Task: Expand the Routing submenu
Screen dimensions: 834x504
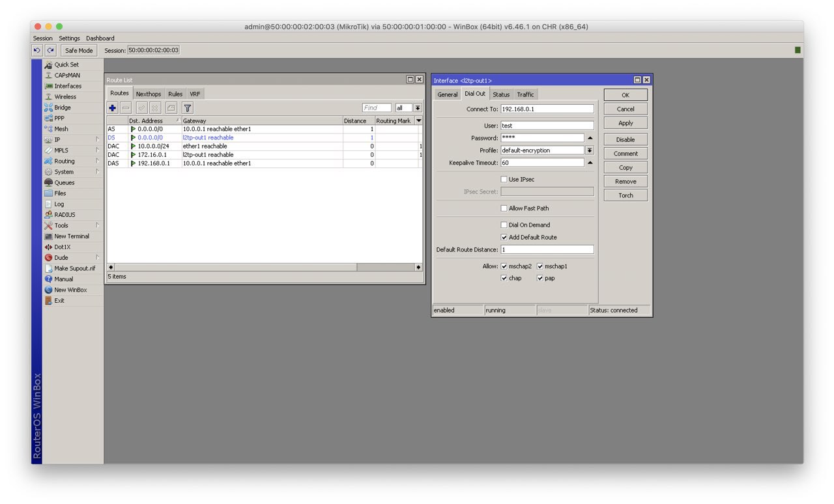Action: click(x=98, y=161)
